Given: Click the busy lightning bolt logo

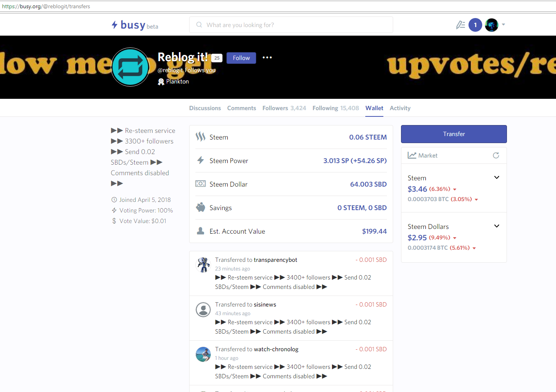Looking at the screenshot, I should pyautogui.click(x=115, y=25).
